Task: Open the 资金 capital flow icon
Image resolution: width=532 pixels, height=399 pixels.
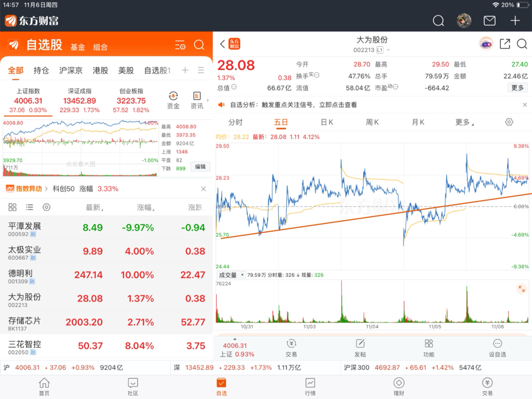Action: (x=173, y=100)
